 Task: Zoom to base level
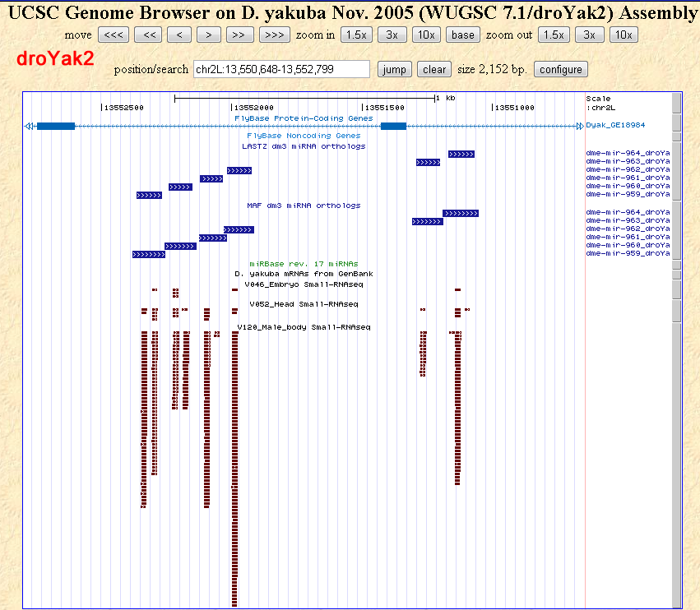click(463, 35)
